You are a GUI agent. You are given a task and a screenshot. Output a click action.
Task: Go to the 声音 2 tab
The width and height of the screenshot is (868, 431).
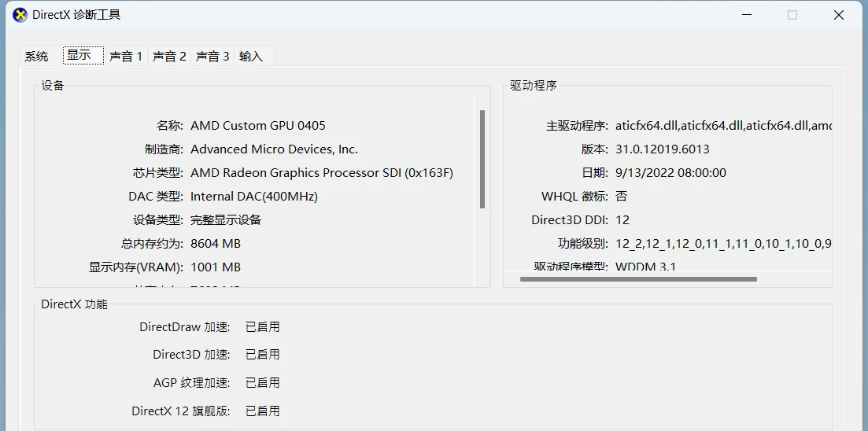click(x=169, y=57)
